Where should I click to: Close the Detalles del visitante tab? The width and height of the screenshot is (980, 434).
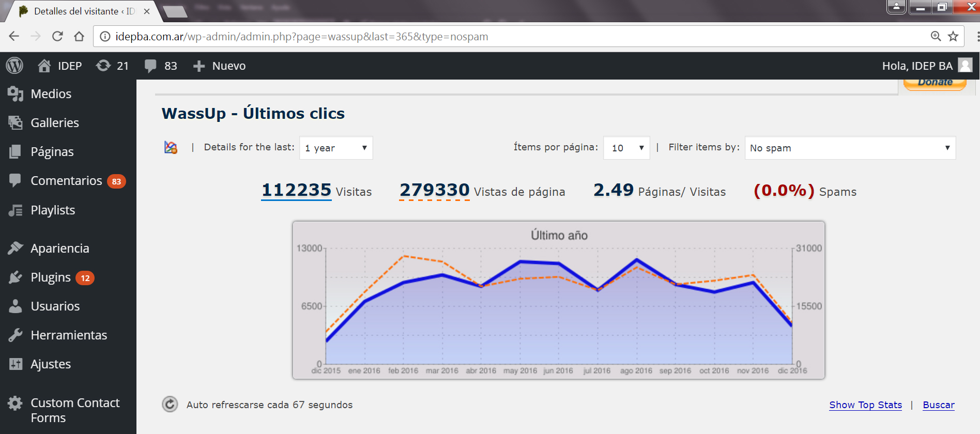[147, 11]
